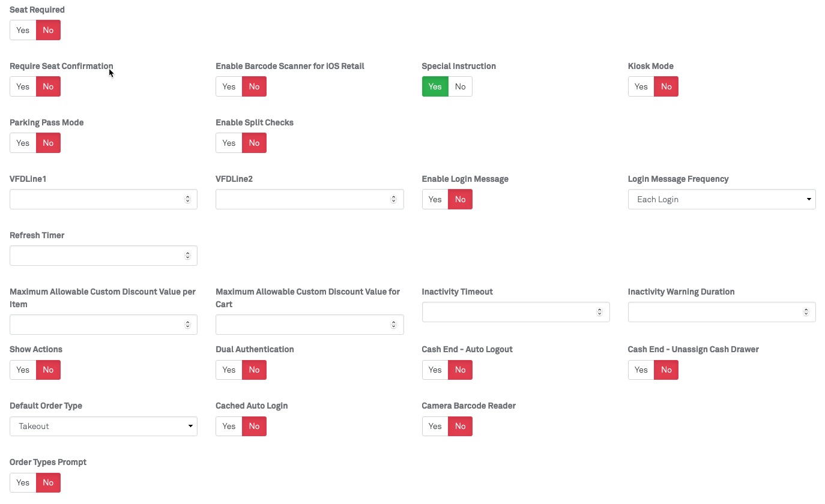Adjust the Inactivity Timeout stepper
The image size is (825, 504).
[599, 312]
